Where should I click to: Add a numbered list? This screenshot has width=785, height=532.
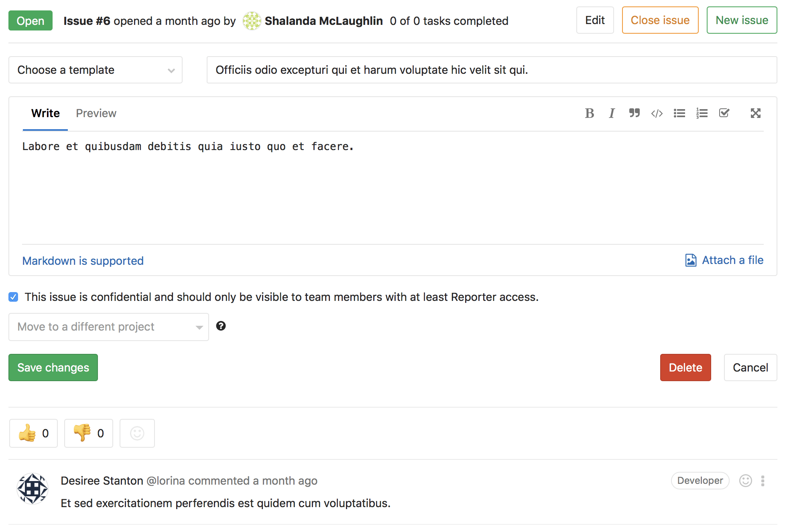702,113
